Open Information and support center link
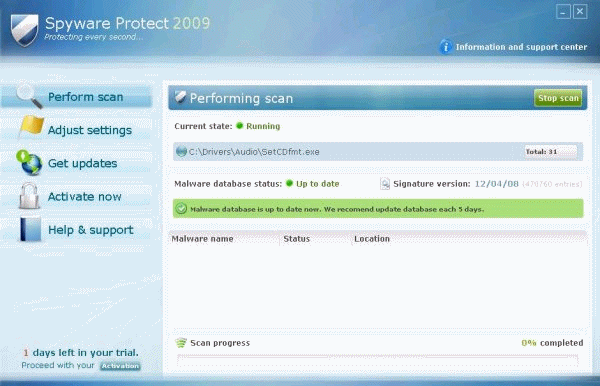Viewport: 600px width, 386px height. (x=521, y=47)
